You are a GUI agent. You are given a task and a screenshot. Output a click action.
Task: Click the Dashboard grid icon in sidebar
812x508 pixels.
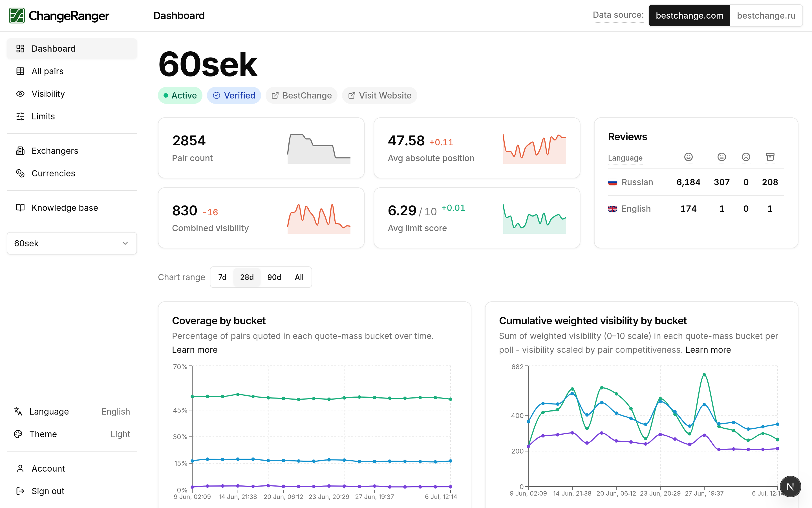pyautogui.click(x=20, y=49)
